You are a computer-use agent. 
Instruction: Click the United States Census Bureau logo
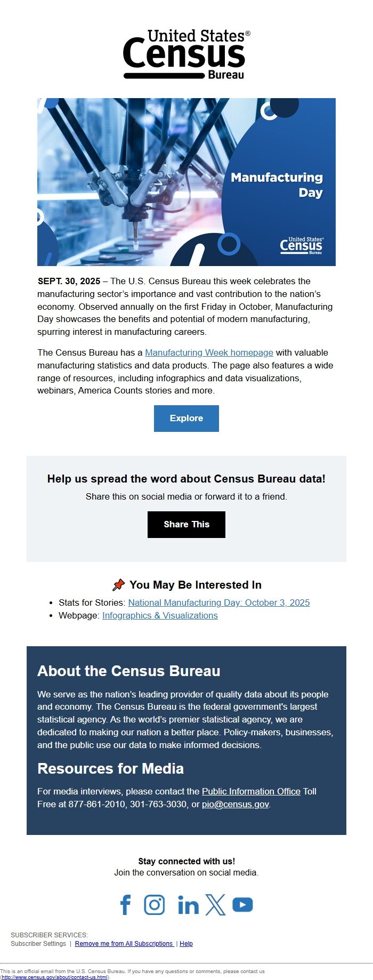pyautogui.click(x=186, y=54)
